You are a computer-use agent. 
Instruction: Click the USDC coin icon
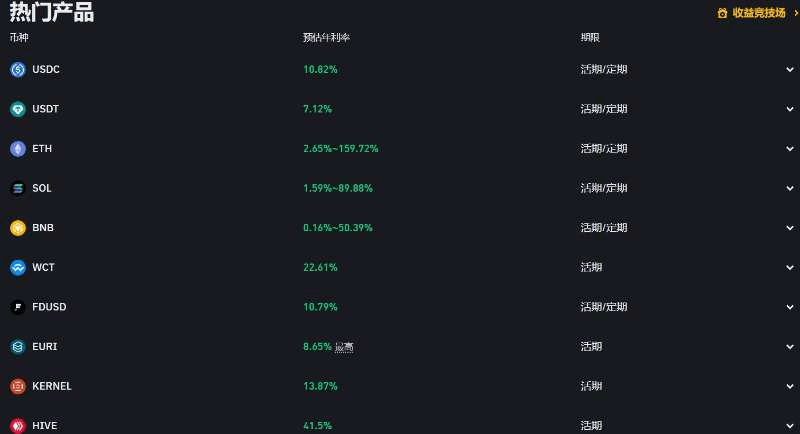click(18, 69)
